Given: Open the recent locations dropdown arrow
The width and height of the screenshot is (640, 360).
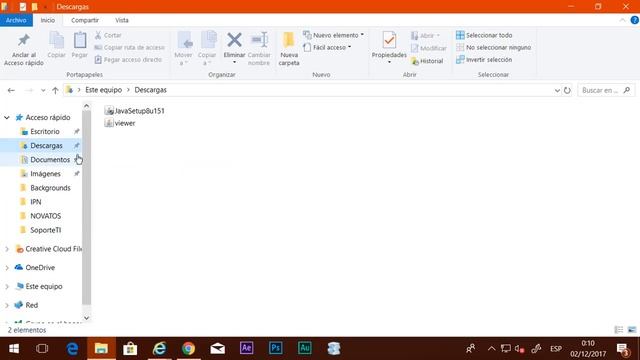Looking at the screenshot, I should tap(43, 90).
